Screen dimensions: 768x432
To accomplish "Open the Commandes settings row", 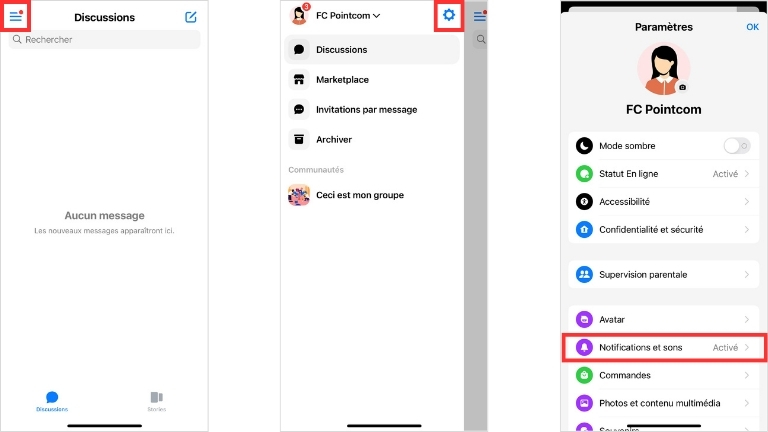I will click(663, 375).
